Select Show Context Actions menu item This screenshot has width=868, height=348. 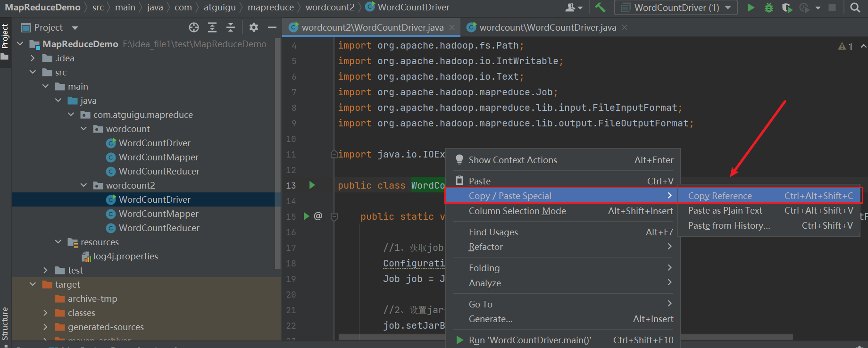[x=563, y=160]
